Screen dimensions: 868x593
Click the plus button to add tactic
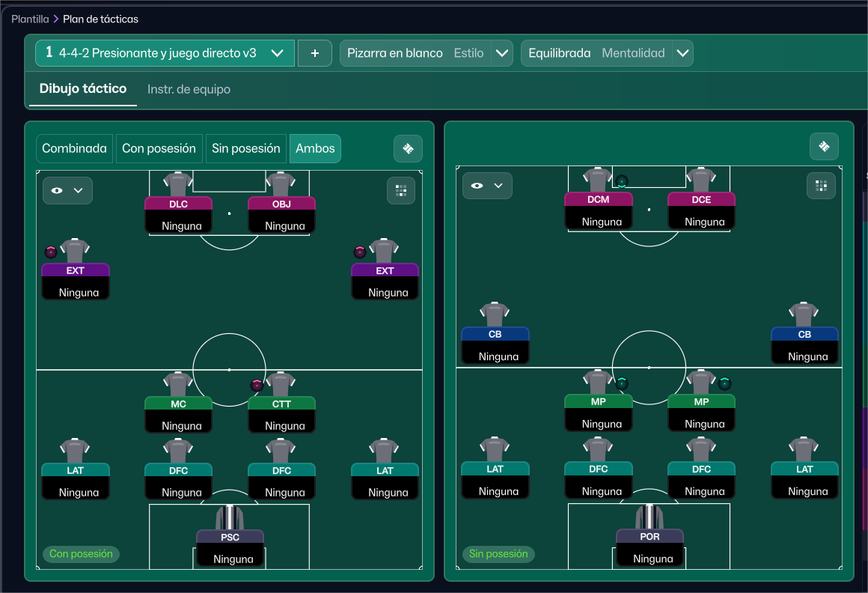pos(315,53)
